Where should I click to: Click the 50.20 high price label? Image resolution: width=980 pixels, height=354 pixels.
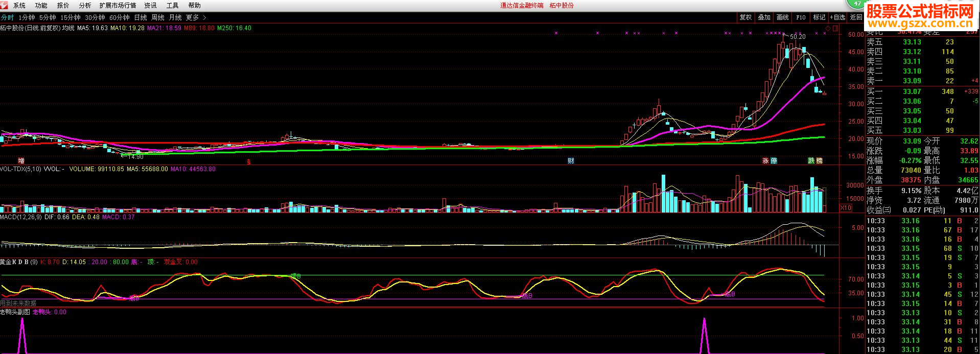pyautogui.click(x=798, y=37)
